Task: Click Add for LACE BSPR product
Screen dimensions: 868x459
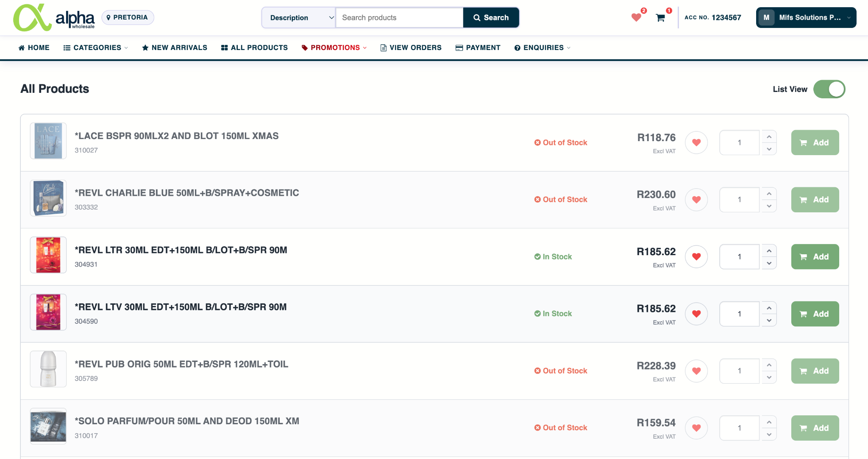Action: tap(815, 142)
